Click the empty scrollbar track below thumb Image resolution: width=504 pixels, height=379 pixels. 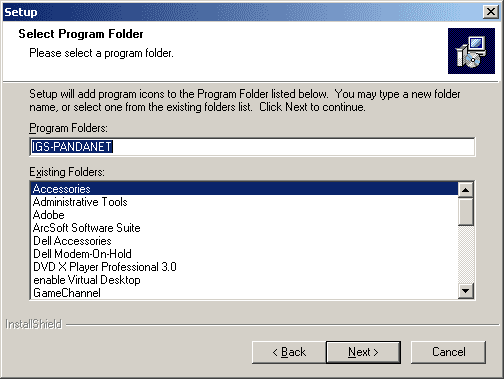tap(466, 255)
